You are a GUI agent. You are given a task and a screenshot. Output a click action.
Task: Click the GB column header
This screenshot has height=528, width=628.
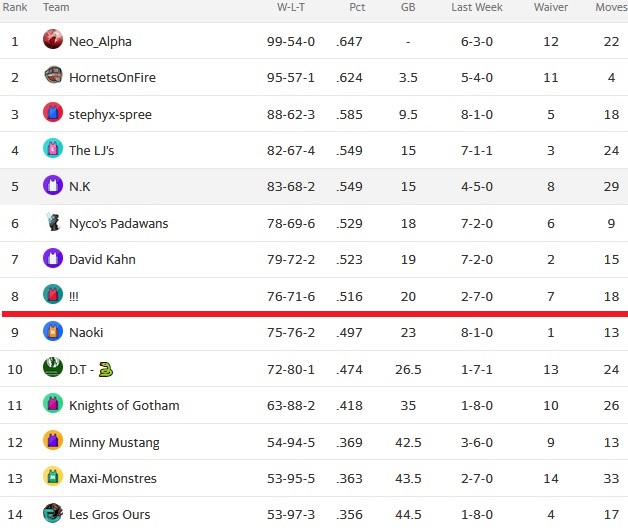point(408,7)
